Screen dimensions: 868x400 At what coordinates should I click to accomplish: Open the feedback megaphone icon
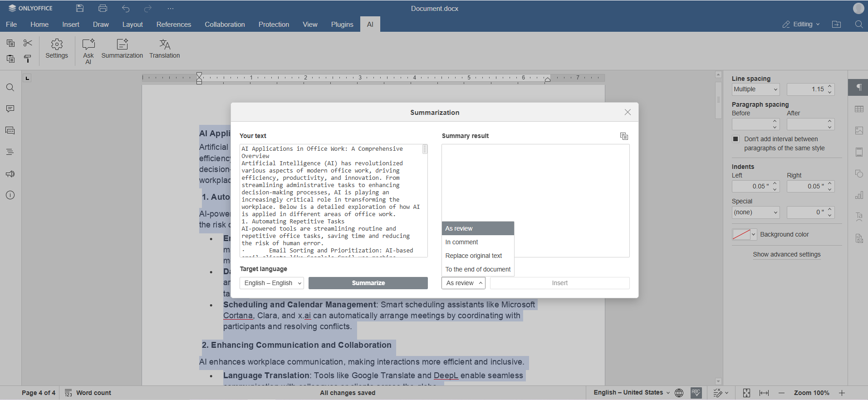coord(10,174)
